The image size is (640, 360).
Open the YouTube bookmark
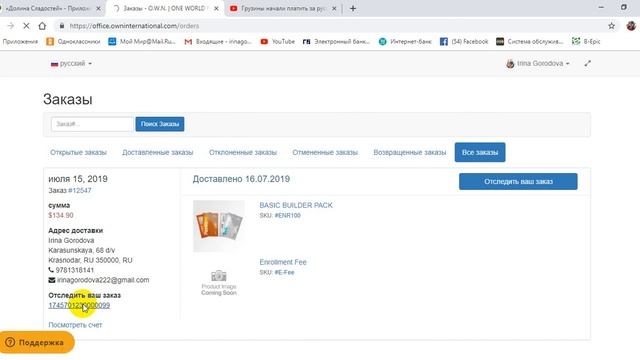tap(278, 42)
